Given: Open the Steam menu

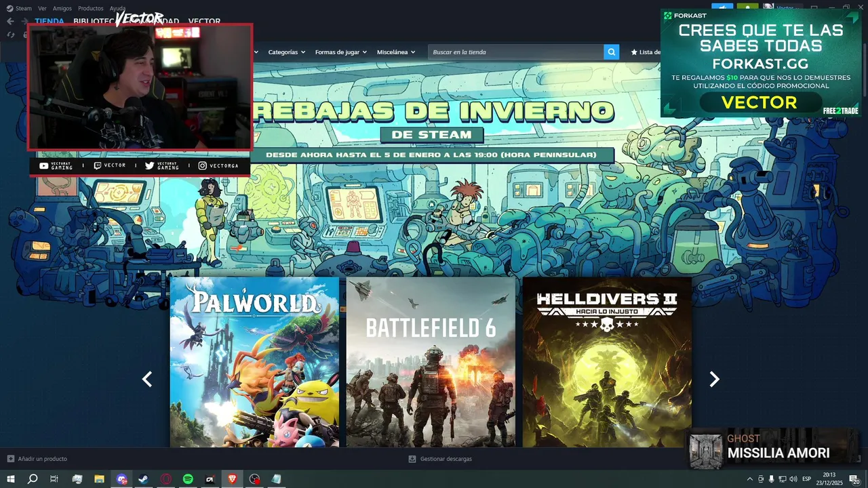Looking at the screenshot, I should [x=24, y=8].
